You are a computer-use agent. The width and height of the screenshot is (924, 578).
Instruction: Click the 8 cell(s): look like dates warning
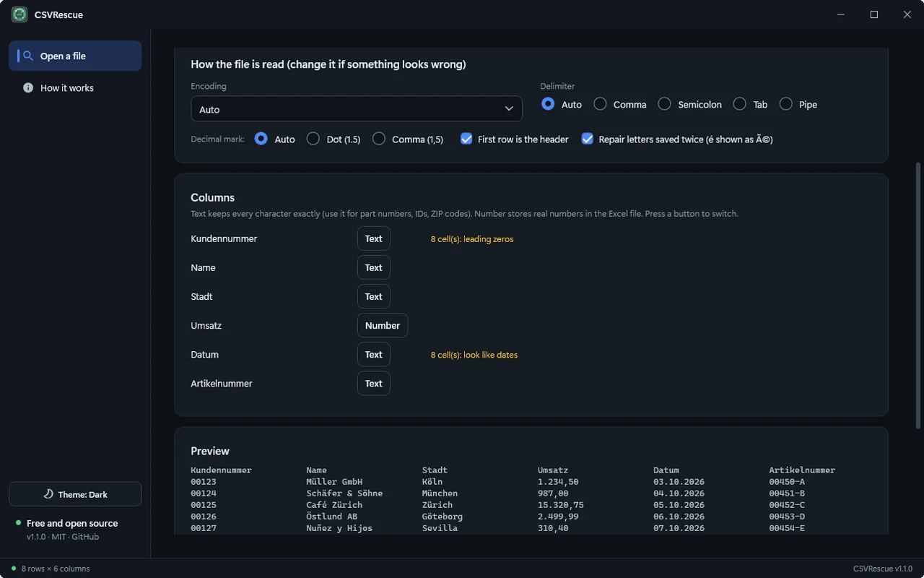[474, 355]
